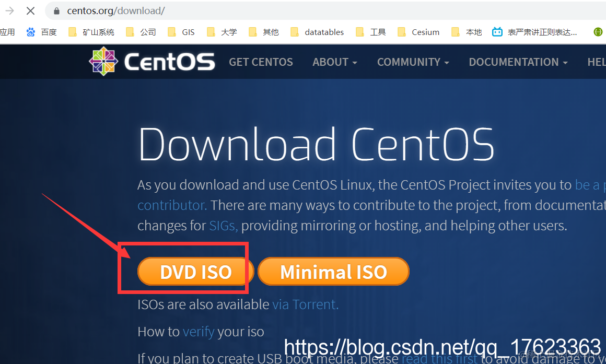
Task: Expand the COMMUNITY dropdown menu
Action: point(413,62)
